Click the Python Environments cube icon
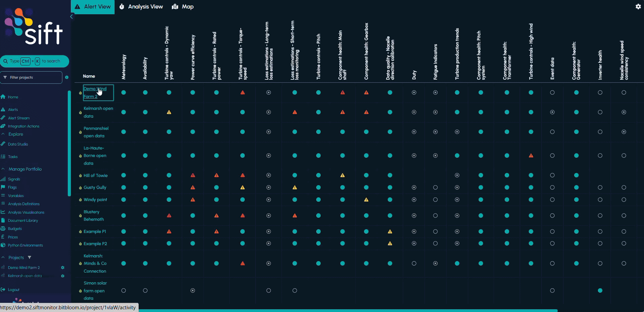Screen dimensions: 644x312 click(3, 245)
